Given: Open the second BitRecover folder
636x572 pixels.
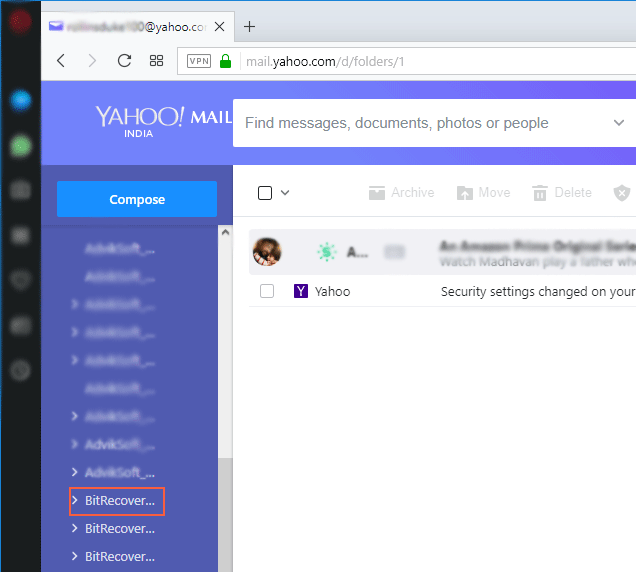Looking at the screenshot, I should 120,529.
